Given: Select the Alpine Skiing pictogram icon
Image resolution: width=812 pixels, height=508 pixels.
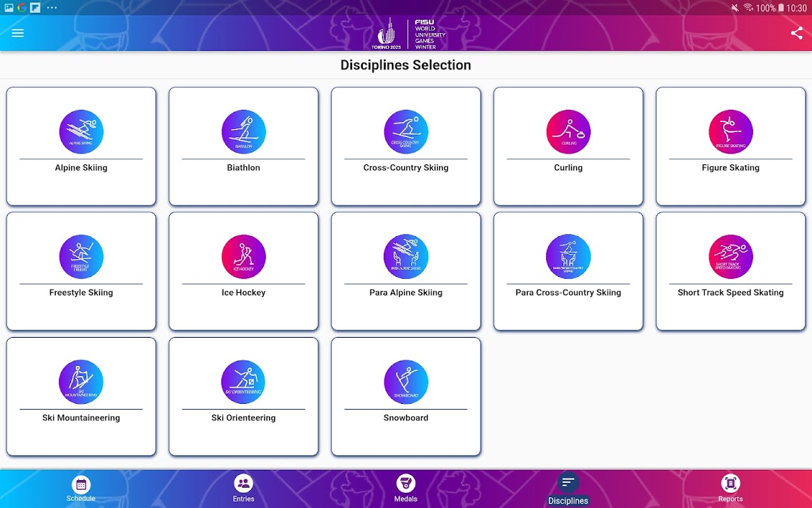Looking at the screenshot, I should [x=81, y=132].
